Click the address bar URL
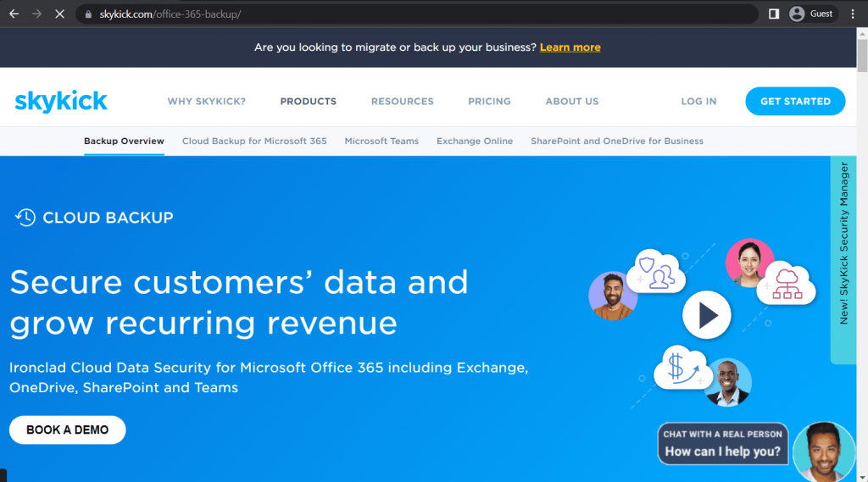 170,14
